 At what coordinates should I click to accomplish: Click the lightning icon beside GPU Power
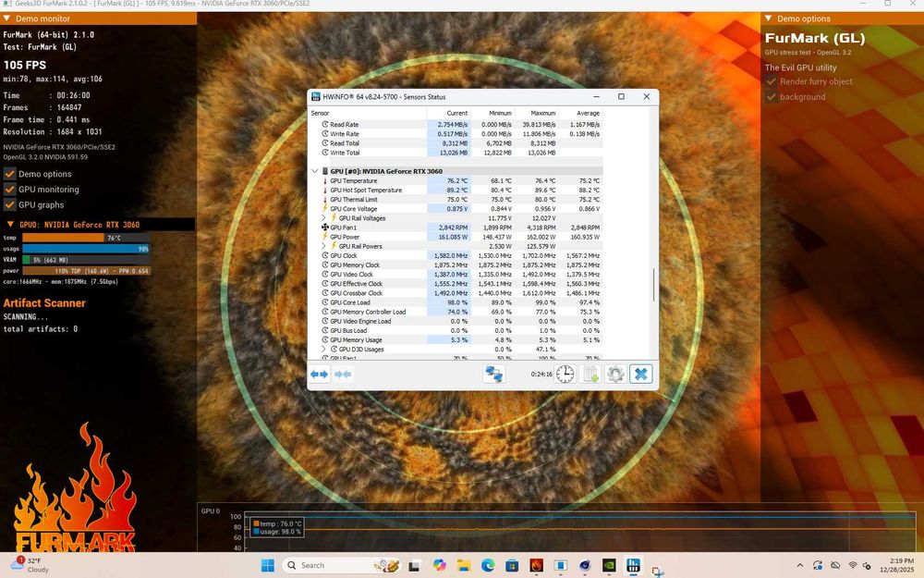click(x=324, y=237)
